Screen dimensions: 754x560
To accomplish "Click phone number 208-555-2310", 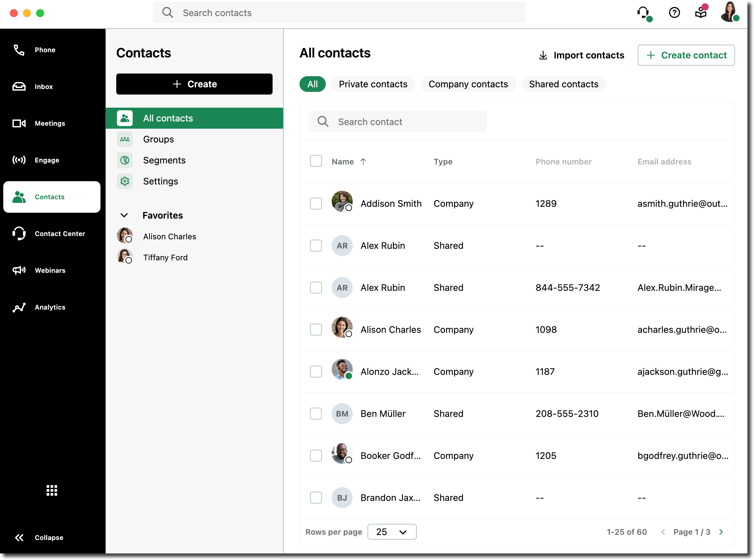I will click(567, 414).
